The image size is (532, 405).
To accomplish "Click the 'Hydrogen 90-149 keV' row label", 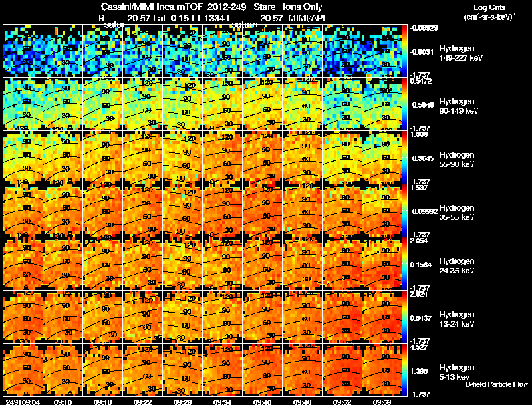I will point(458,106).
